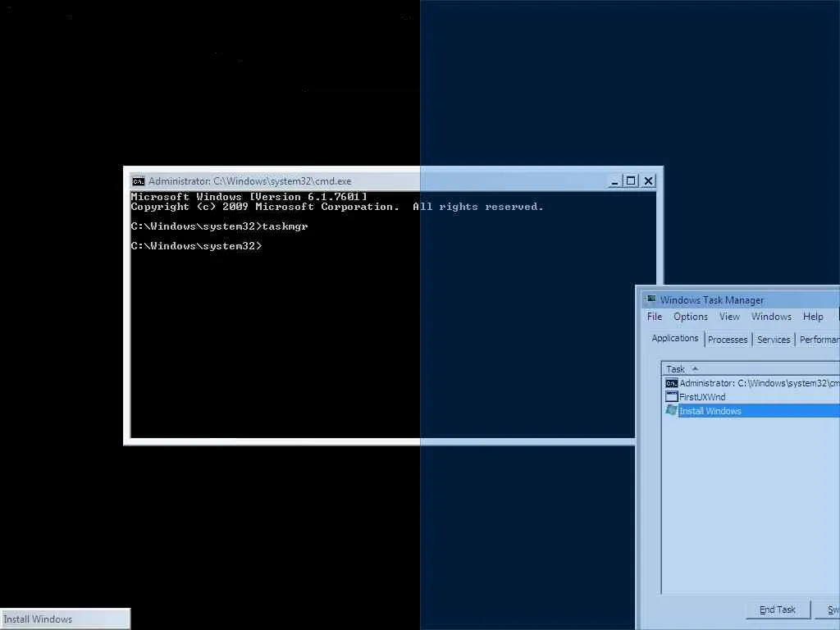Click the Windows Task Manager title bar
This screenshot has width=840, height=630.
pyautogui.click(x=741, y=299)
